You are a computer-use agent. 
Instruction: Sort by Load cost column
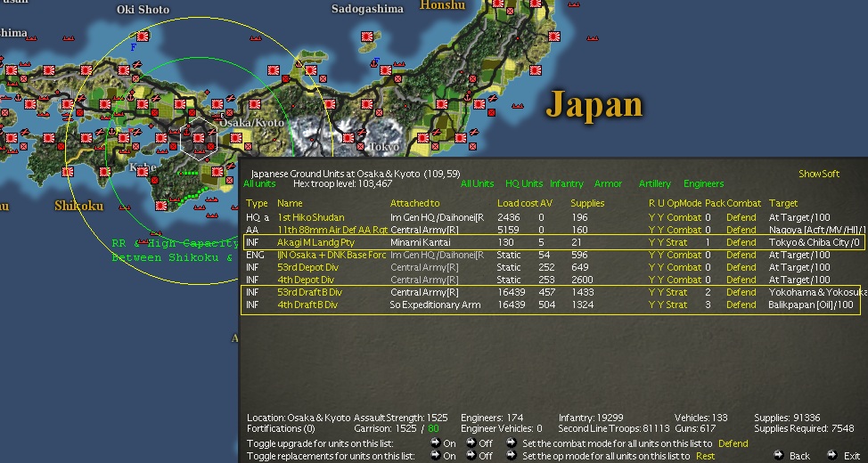point(517,204)
